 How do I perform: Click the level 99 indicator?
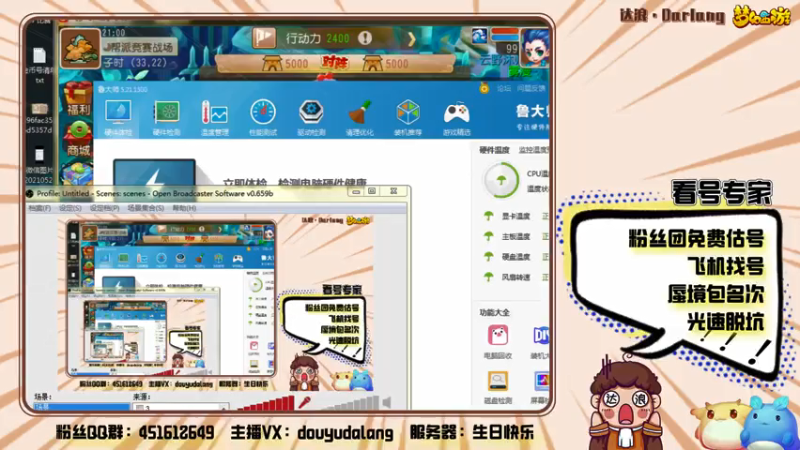coord(511,49)
